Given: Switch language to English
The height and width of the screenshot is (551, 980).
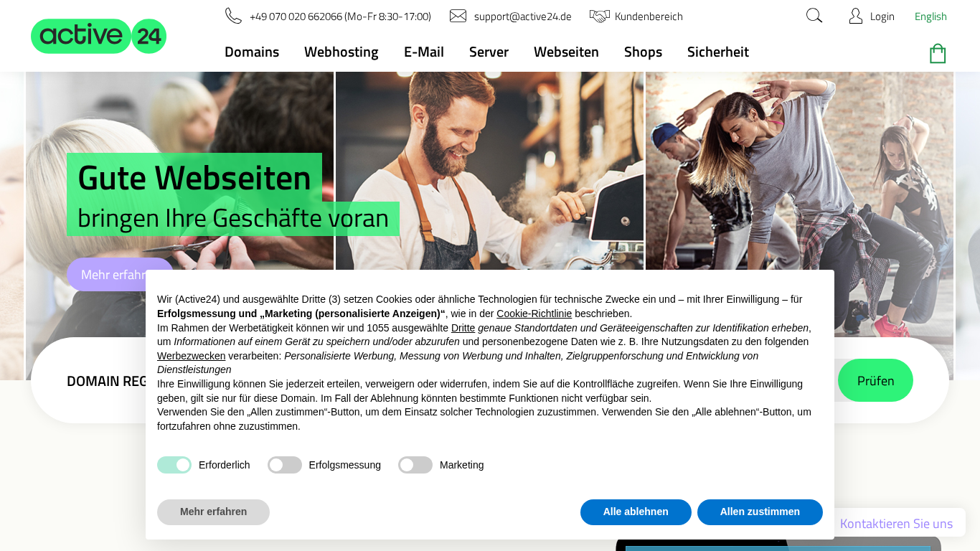Looking at the screenshot, I should [930, 17].
